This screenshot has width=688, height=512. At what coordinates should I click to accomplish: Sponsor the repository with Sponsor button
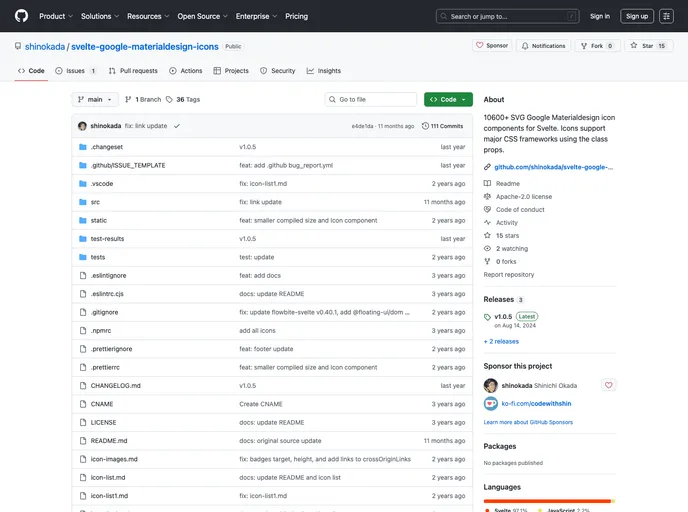[x=492, y=46]
